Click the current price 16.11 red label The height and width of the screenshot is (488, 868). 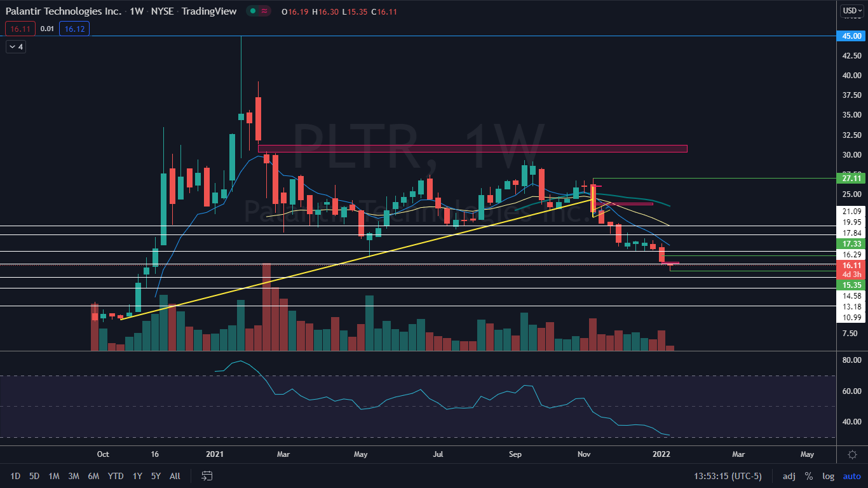pos(851,266)
